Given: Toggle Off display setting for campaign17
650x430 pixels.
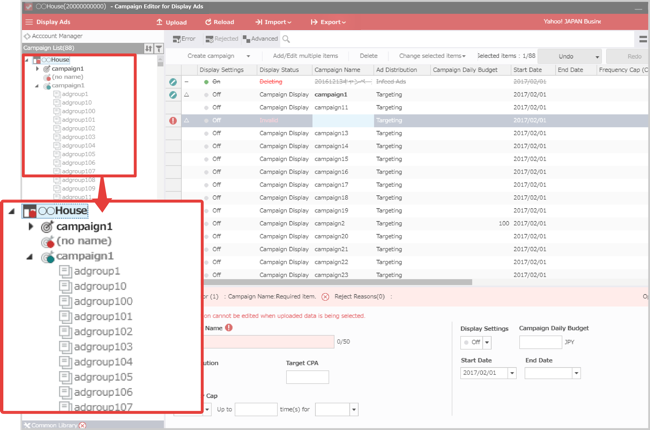Looking at the screenshot, I should 213,185.
